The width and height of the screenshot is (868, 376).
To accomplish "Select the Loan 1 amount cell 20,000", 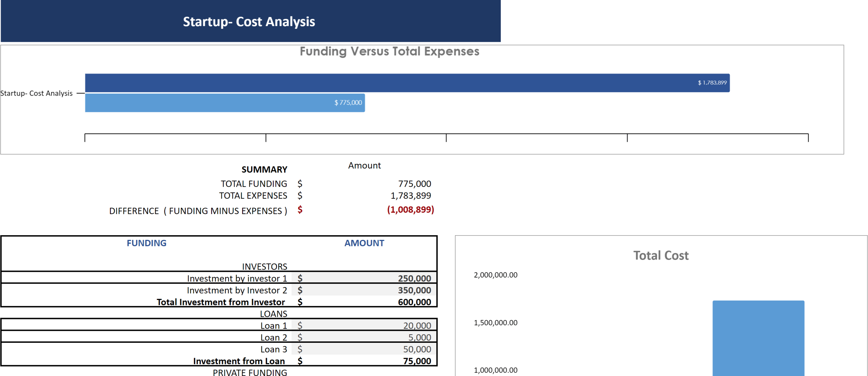I will tap(417, 326).
